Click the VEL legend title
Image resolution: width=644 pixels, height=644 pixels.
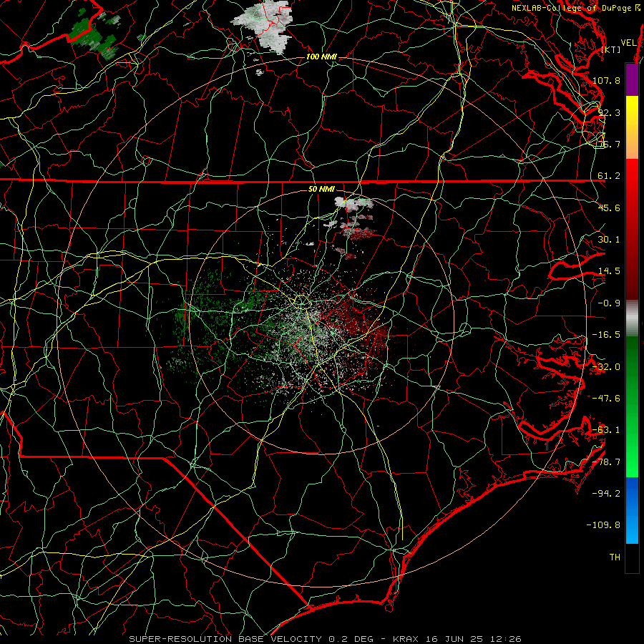[x=628, y=43]
